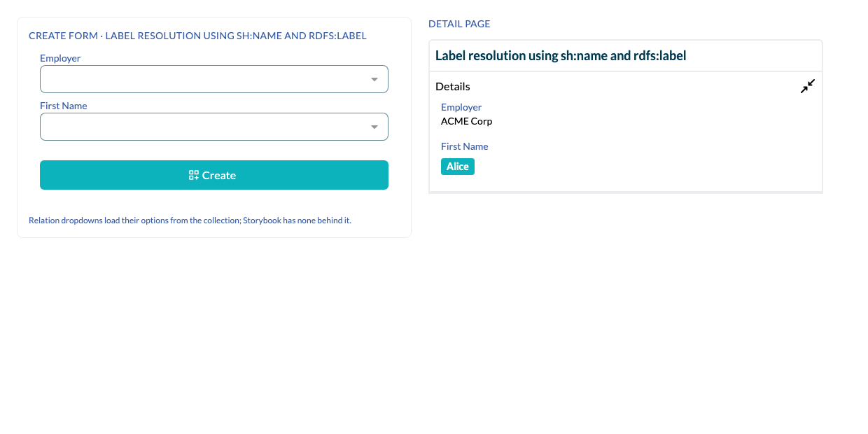Click the First Name label in the create form
The width and height of the screenshot is (868, 434).
64,106
